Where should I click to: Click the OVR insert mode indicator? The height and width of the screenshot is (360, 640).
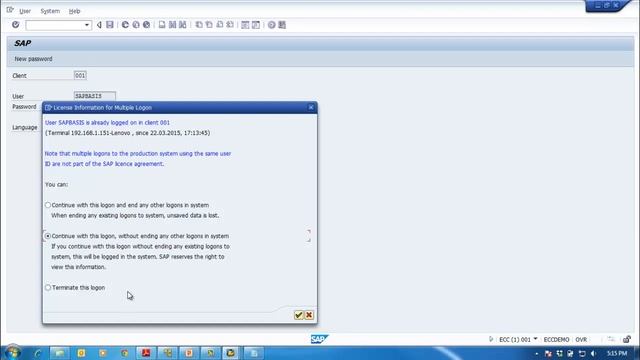coord(581,340)
